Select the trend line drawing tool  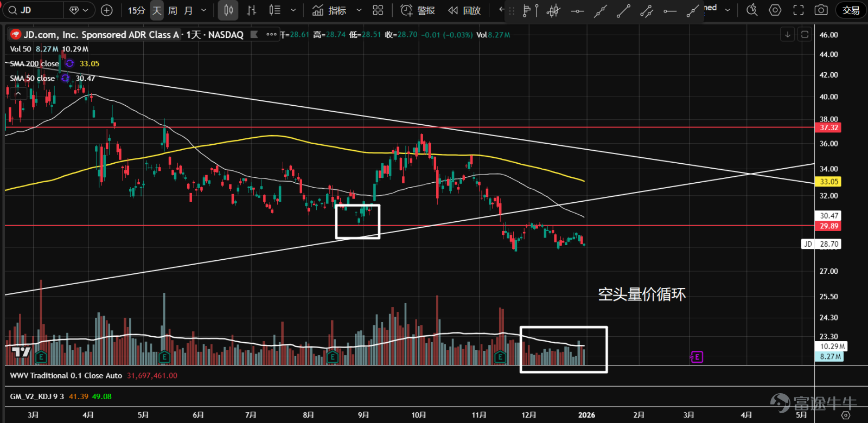(623, 11)
